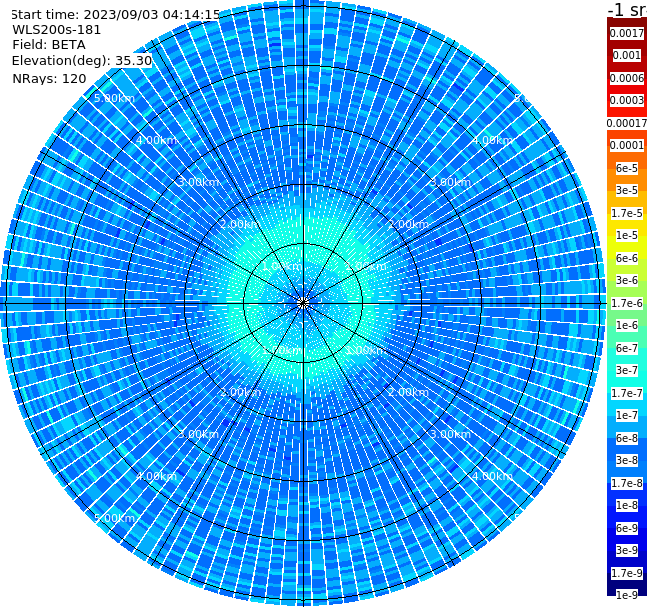Image resolution: width=647 pixels, height=607 pixels.
Task: Click the upper-right 2.00km ring label
Action: [x=408, y=224]
